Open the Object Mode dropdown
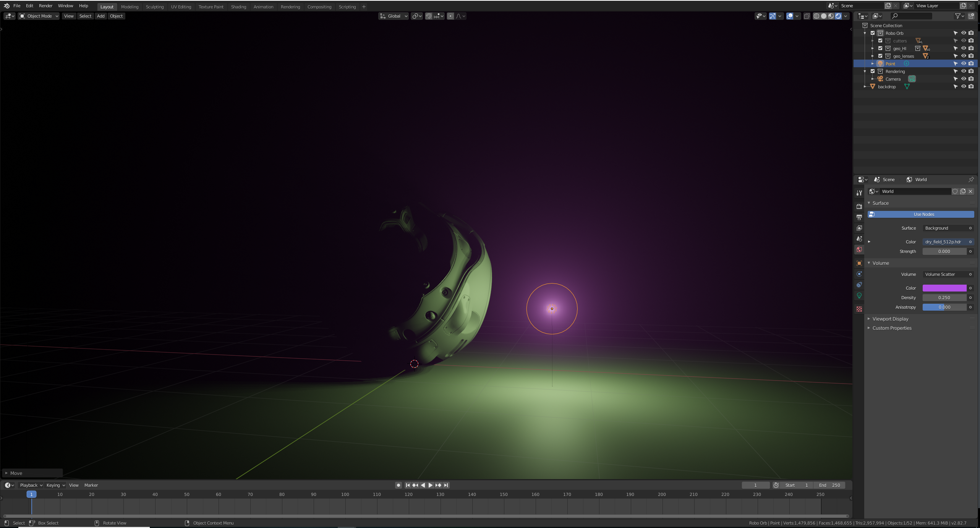Image resolution: width=980 pixels, height=528 pixels. (39, 16)
